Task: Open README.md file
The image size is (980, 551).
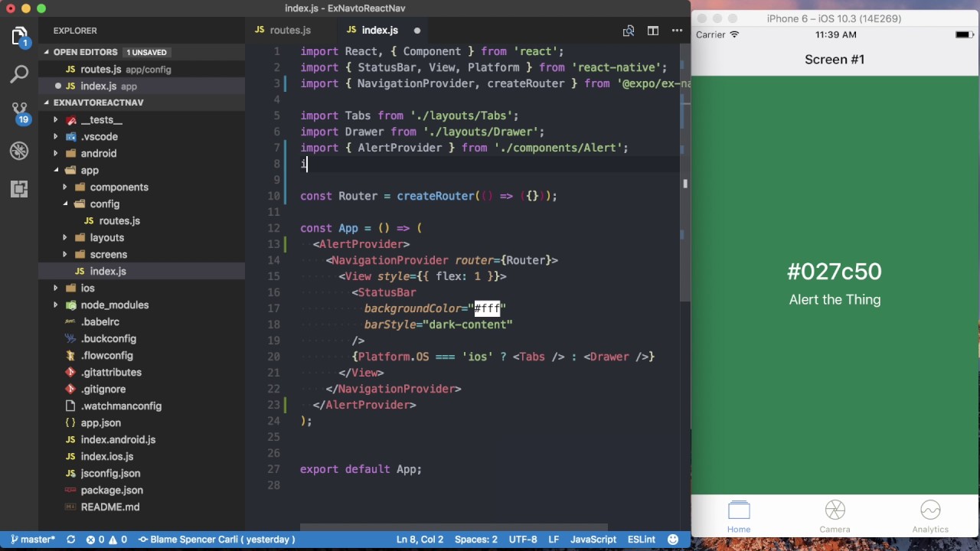Action: tap(110, 507)
